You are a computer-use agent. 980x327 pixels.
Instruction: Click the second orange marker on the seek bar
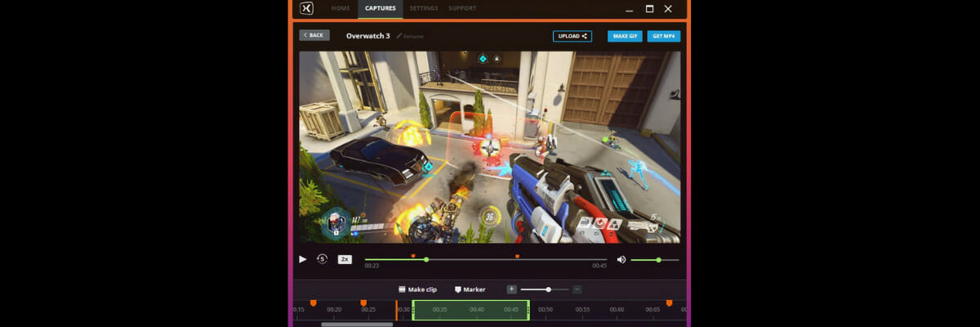[x=518, y=256]
